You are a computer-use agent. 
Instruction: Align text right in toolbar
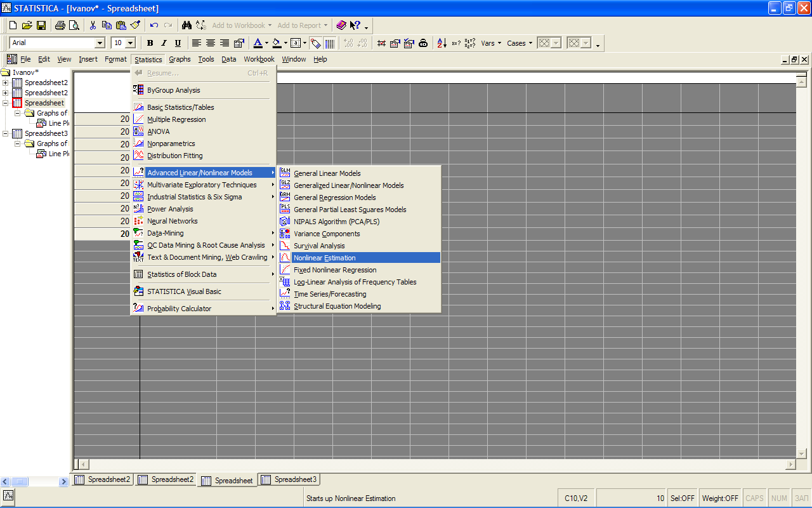point(225,43)
